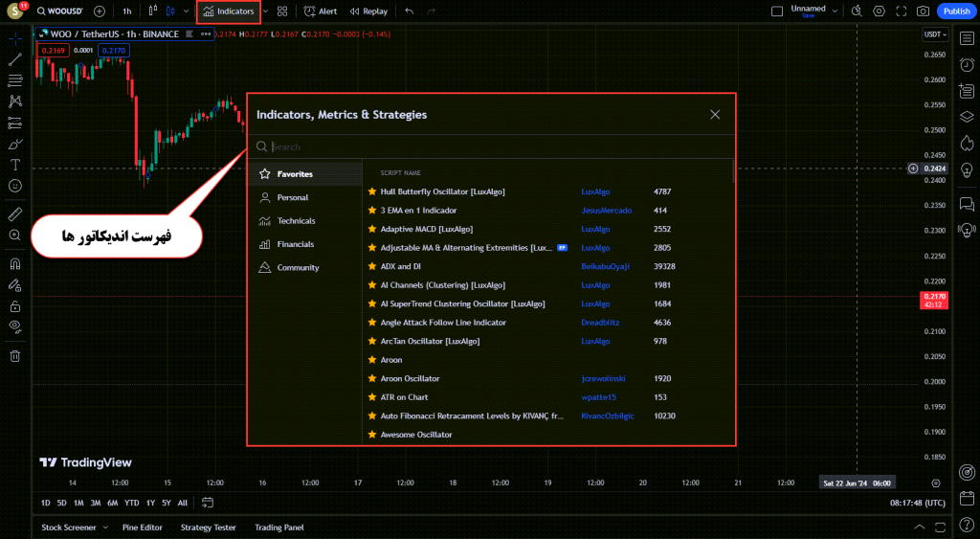Open the emoji icons tool
Image resolution: width=980 pixels, height=539 pixels.
tap(15, 186)
